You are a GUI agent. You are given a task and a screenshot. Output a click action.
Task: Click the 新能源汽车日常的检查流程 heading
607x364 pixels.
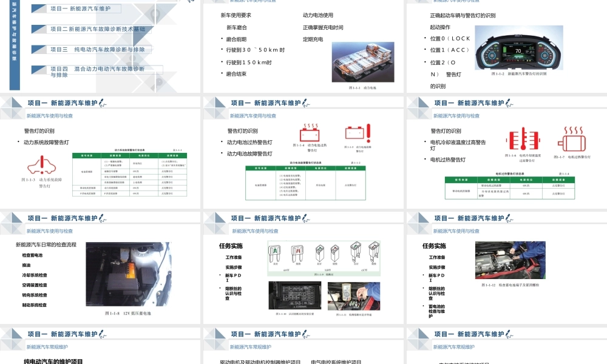tap(46, 244)
